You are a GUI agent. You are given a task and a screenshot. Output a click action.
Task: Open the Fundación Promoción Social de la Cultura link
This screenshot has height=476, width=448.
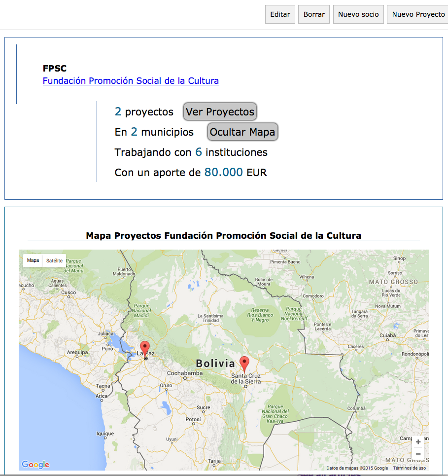coord(131,81)
